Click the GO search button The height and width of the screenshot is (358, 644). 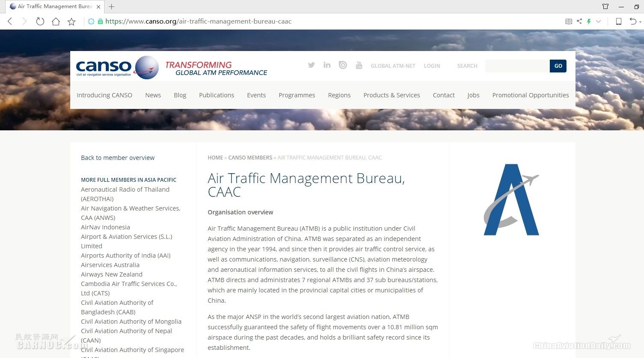pyautogui.click(x=558, y=66)
